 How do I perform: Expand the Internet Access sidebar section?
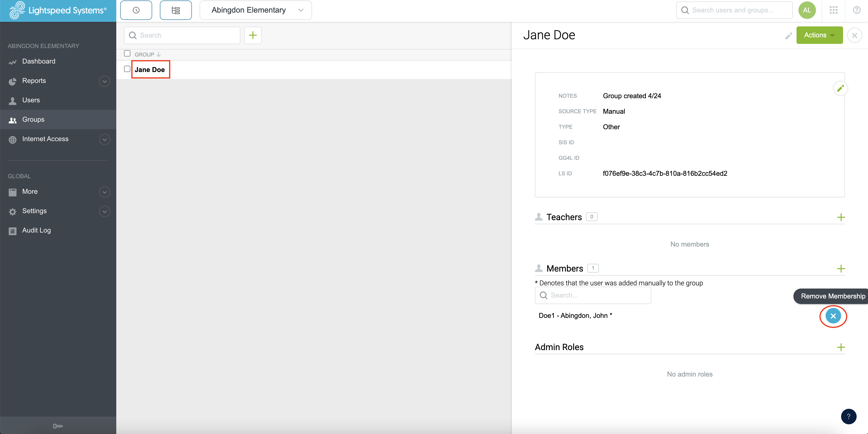coord(104,139)
